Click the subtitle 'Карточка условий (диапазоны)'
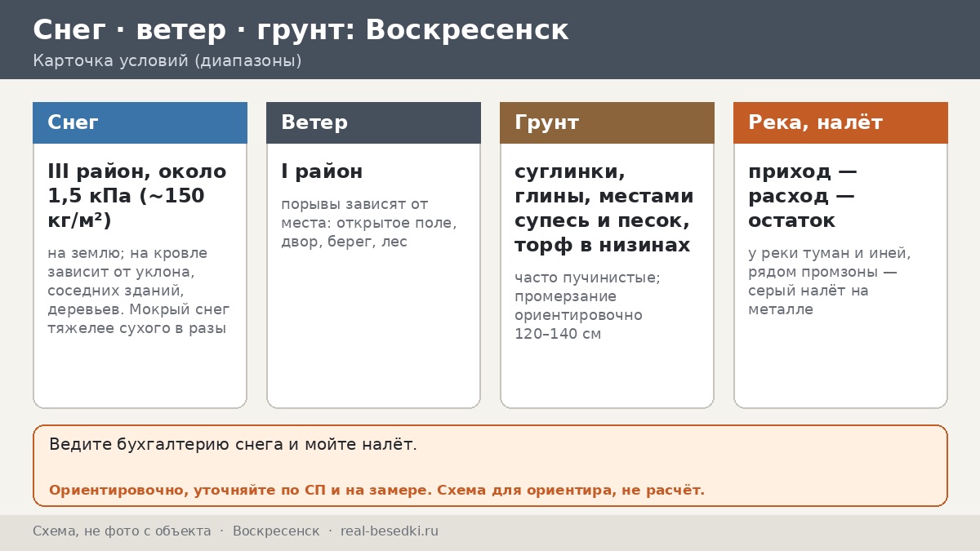Viewport: 980px width, 551px height. click(x=167, y=61)
